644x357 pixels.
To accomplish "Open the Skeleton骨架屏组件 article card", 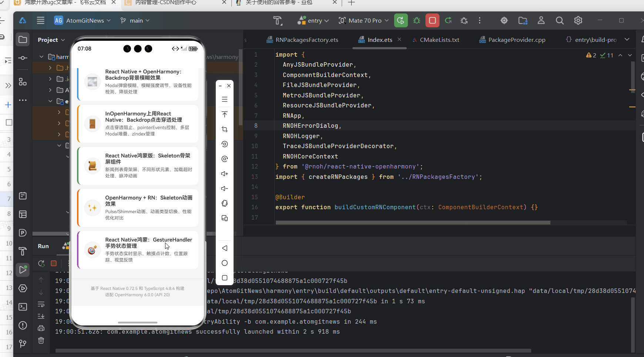I will [x=138, y=166].
